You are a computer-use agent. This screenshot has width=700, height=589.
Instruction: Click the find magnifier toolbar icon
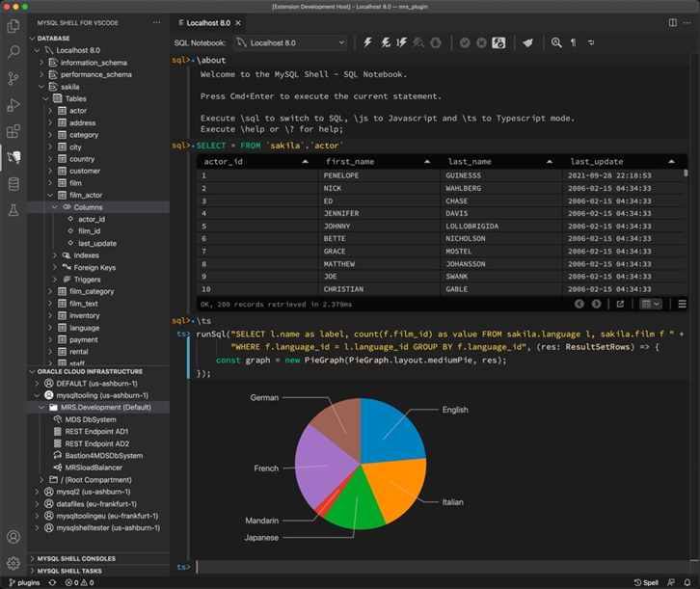click(556, 42)
